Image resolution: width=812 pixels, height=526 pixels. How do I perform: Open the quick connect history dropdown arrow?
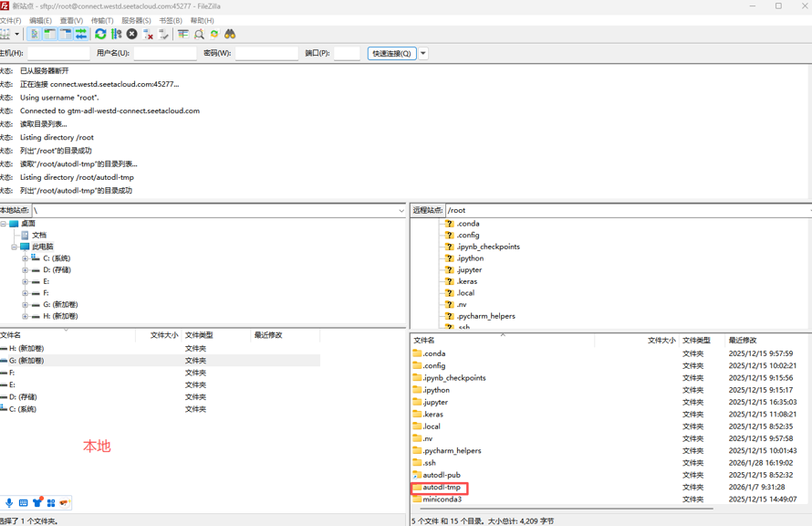click(x=423, y=53)
